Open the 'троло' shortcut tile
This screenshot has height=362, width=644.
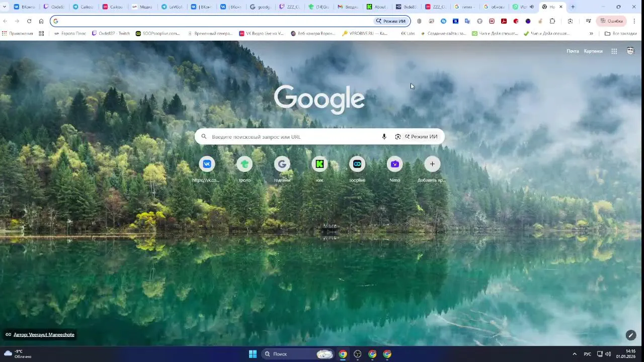245,164
